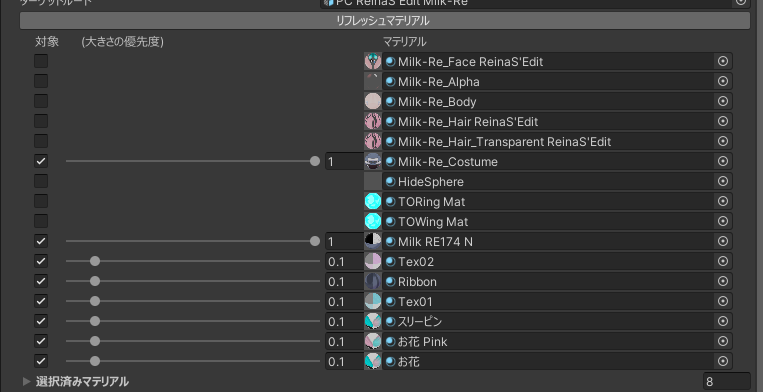
Task: Open object picker for Milk-Re_Face ReinaS'Edit
Action: (723, 62)
